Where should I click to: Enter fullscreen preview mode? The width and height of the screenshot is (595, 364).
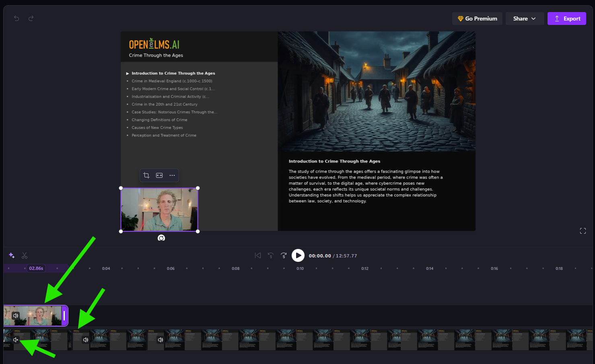click(583, 231)
